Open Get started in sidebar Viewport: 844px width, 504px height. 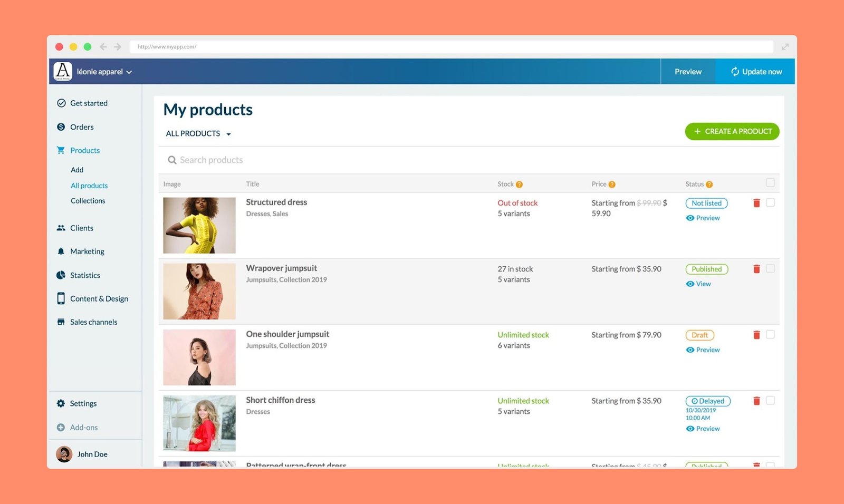click(x=89, y=103)
